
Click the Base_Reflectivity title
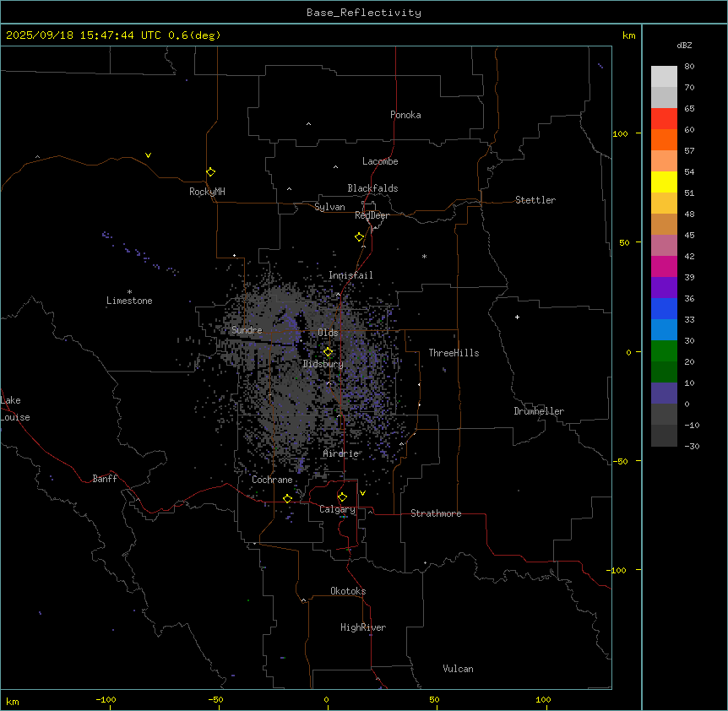pos(363,13)
